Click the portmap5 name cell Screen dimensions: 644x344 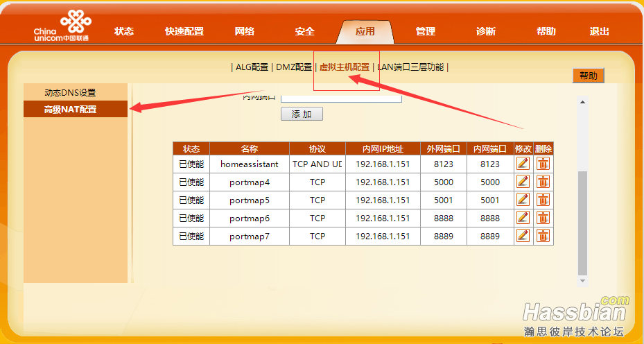click(x=250, y=200)
